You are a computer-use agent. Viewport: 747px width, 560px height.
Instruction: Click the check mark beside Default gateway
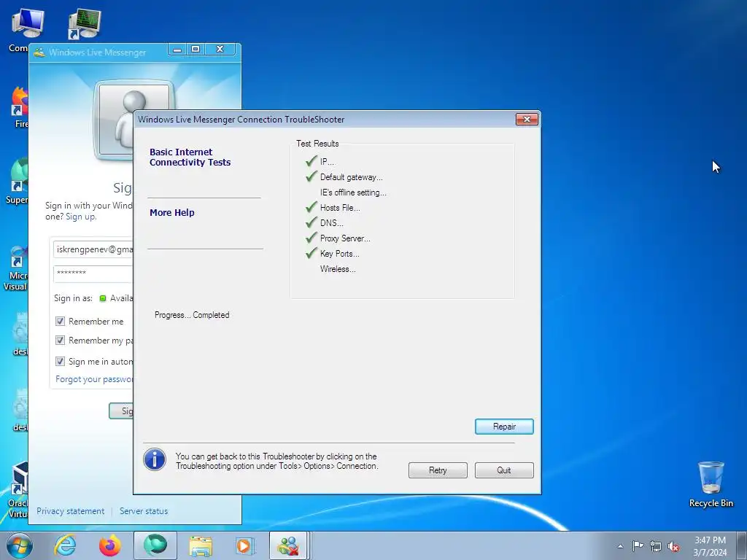pyautogui.click(x=311, y=176)
